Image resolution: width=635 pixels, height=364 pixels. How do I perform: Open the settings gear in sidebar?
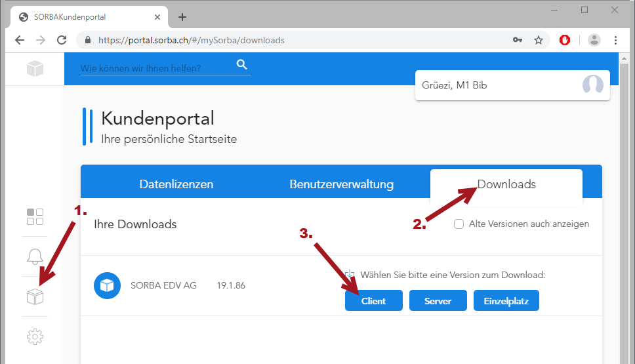[x=35, y=336]
